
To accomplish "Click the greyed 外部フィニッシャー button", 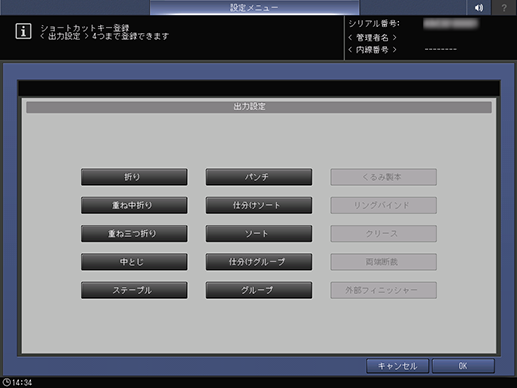I will pos(383,290).
